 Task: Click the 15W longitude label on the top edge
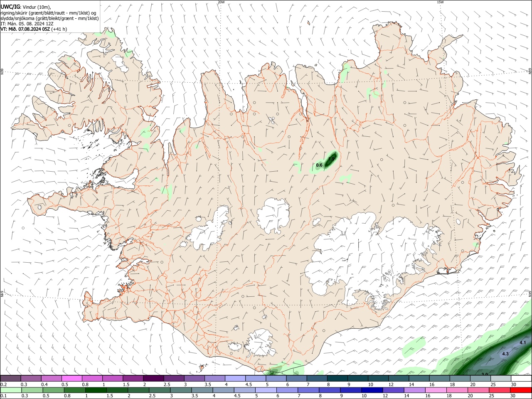click(440, 2)
